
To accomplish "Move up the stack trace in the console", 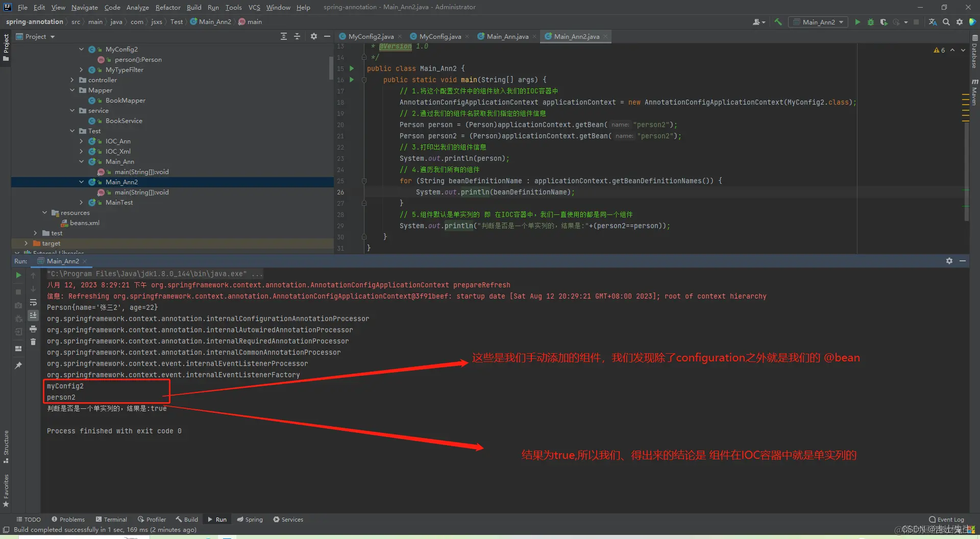I will (x=33, y=275).
